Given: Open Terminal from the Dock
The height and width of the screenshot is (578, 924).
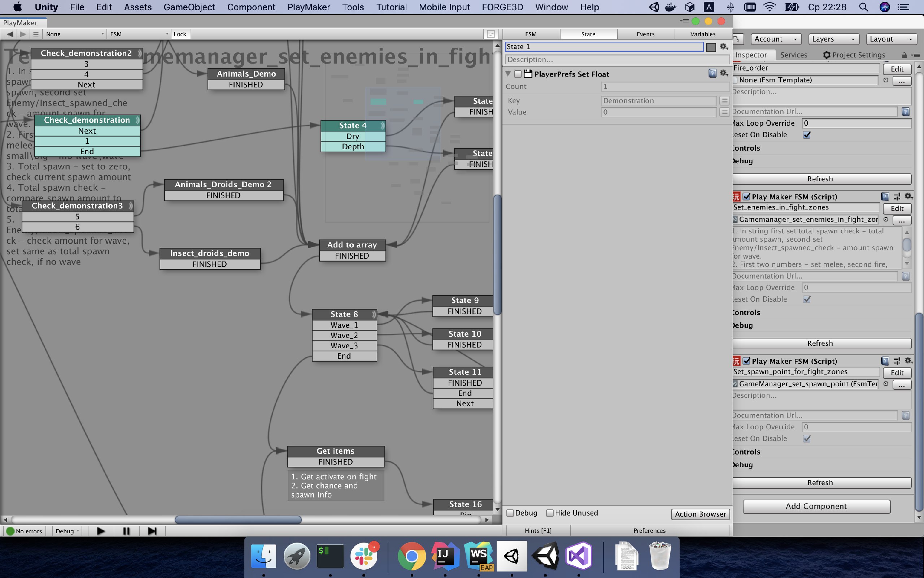Looking at the screenshot, I should 330,556.
